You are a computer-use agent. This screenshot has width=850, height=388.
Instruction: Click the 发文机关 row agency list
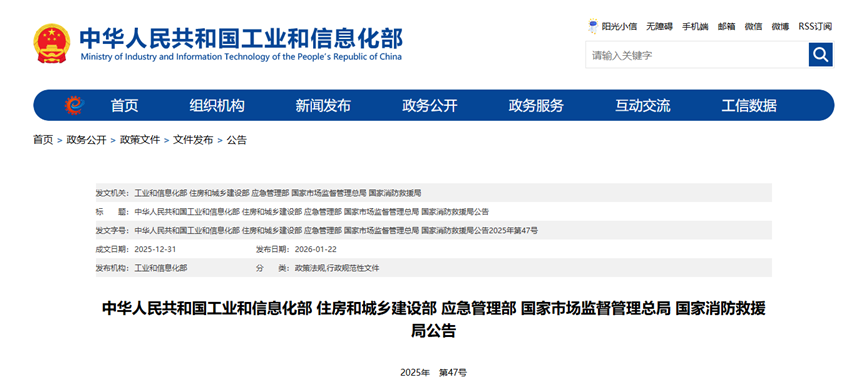[x=278, y=193]
